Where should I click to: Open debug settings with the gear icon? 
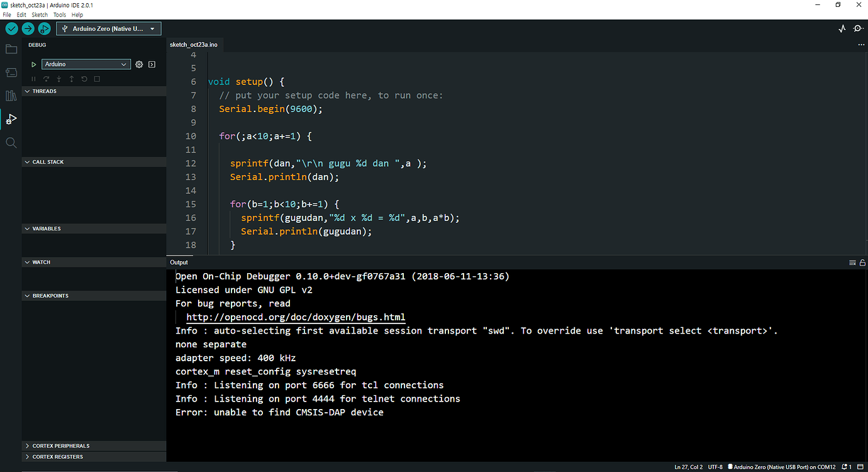point(139,64)
